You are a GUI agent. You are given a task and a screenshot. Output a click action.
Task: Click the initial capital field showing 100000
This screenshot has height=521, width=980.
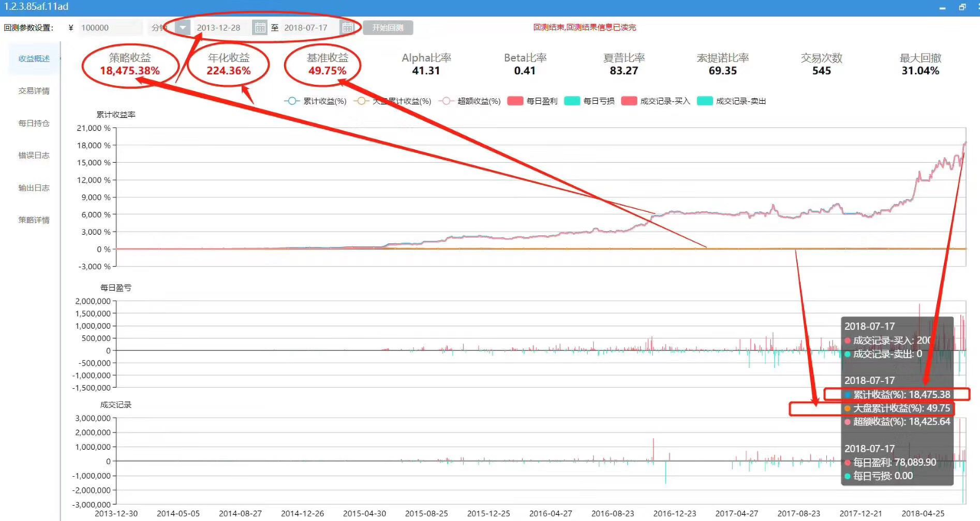109,28
